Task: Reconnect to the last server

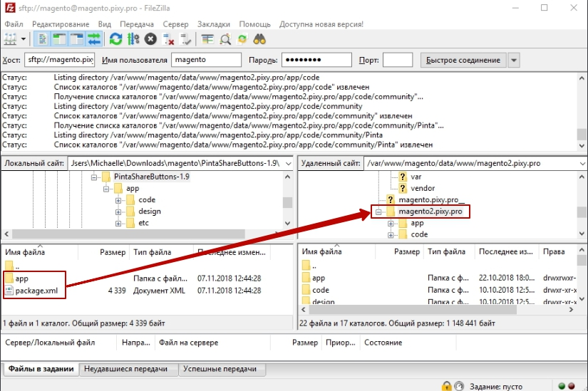Action: pyautogui.click(x=185, y=39)
